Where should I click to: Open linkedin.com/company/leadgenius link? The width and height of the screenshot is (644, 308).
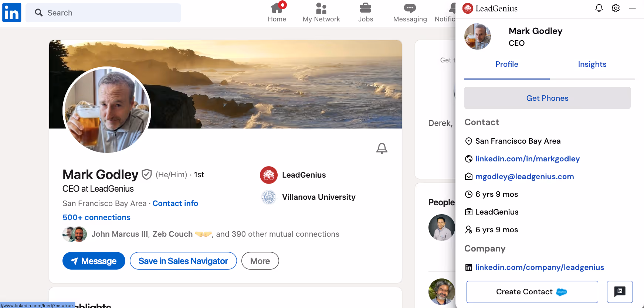click(540, 267)
